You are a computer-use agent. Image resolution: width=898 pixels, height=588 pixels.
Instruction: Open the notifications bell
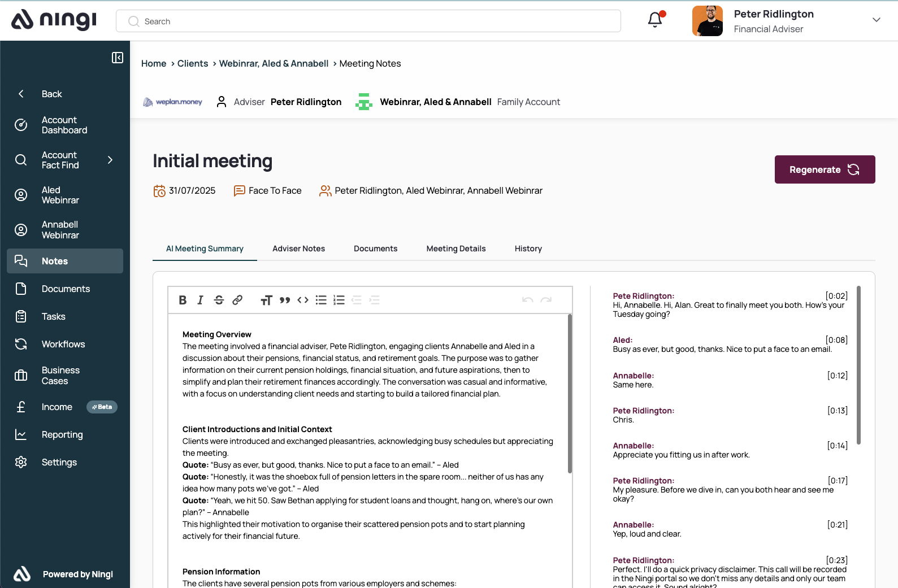(655, 20)
